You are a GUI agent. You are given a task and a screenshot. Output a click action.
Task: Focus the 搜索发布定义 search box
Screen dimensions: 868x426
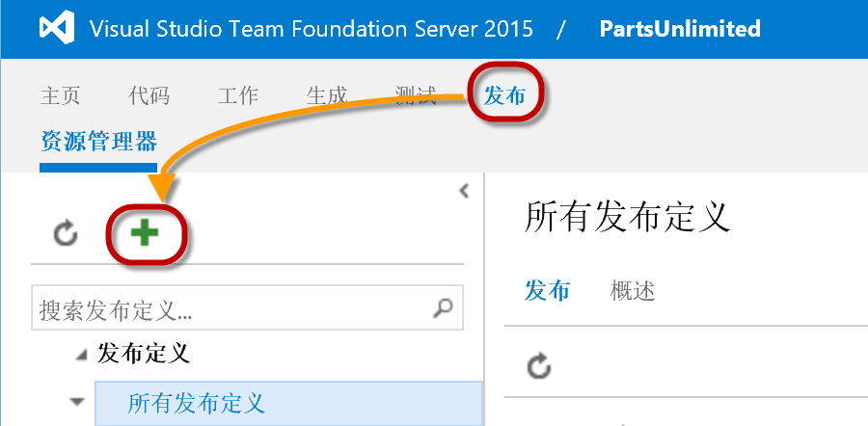pyautogui.click(x=247, y=307)
